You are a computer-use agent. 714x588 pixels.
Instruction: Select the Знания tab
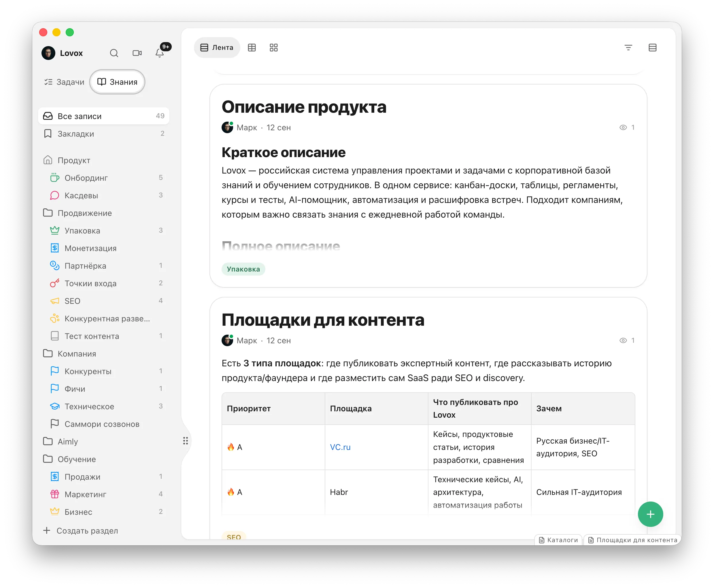(x=117, y=82)
